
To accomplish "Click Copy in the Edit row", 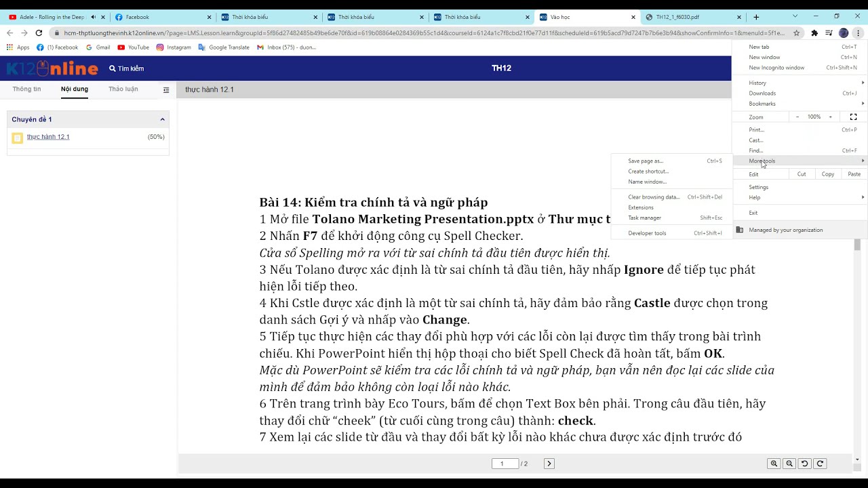I will [x=828, y=174].
